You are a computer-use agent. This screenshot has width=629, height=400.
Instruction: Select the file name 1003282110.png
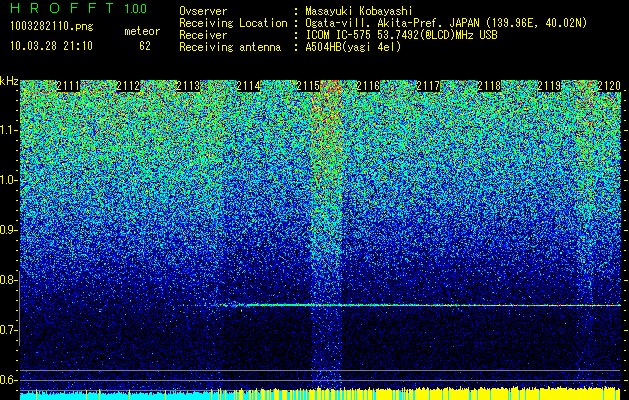tap(52, 27)
